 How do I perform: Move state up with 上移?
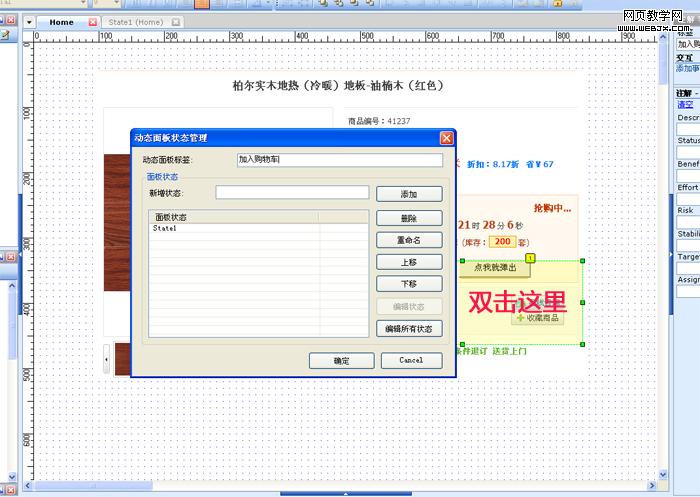pos(408,262)
